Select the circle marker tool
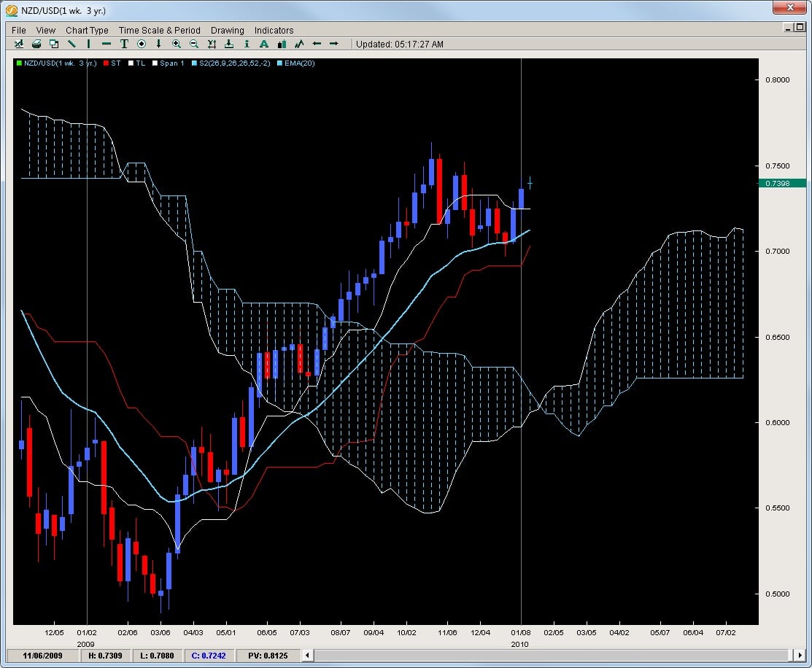This screenshot has width=812, height=668. [x=142, y=44]
